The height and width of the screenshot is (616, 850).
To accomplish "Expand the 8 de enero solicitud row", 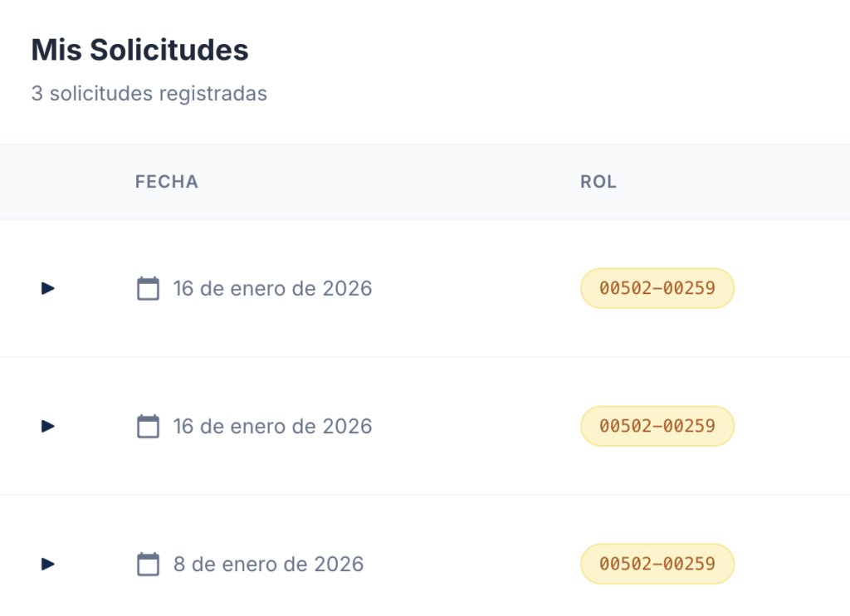I will [48, 565].
